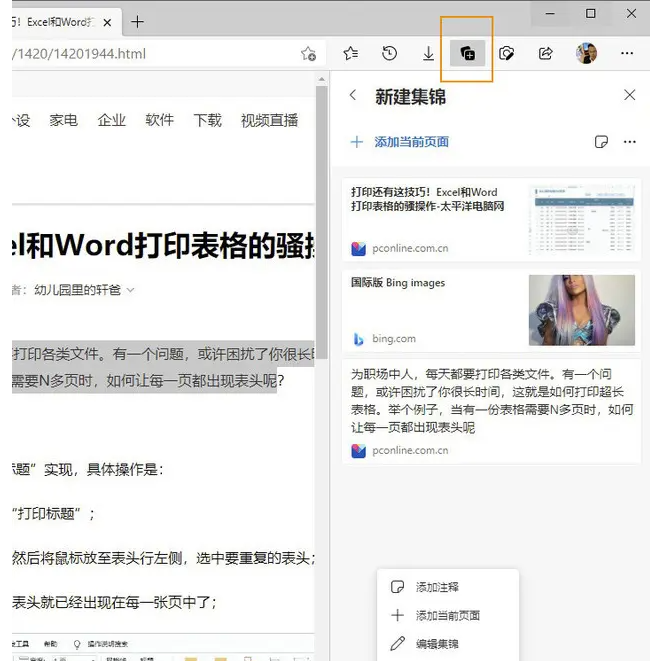Open the 为职场中人 text note card

click(x=491, y=411)
